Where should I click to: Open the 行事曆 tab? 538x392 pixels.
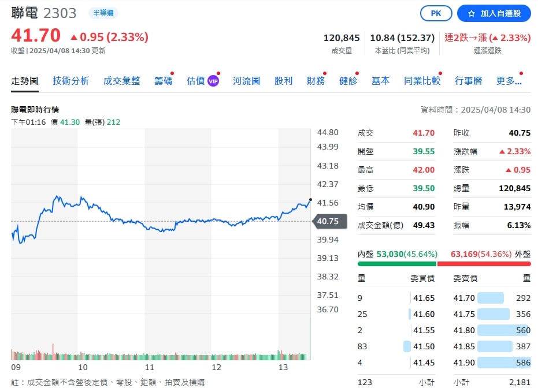tap(469, 81)
